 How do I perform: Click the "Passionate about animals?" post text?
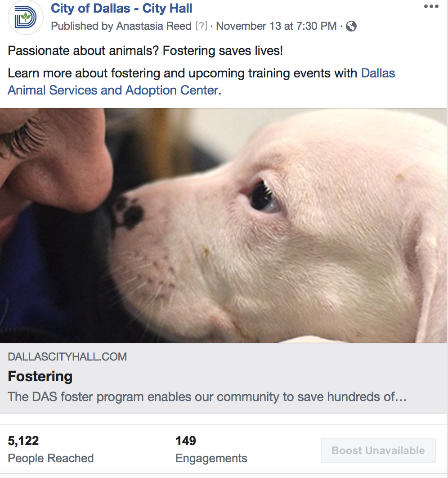click(x=145, y=51)
